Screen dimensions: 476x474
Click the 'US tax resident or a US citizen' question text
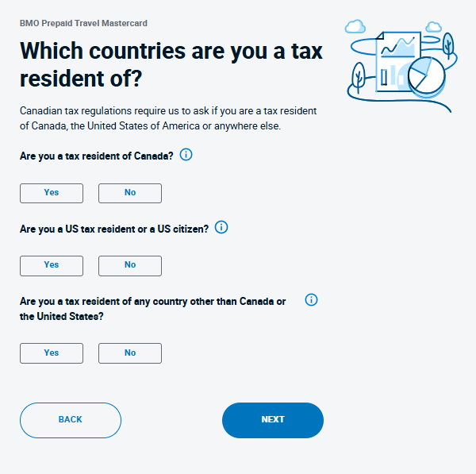(x=114, y=229)
